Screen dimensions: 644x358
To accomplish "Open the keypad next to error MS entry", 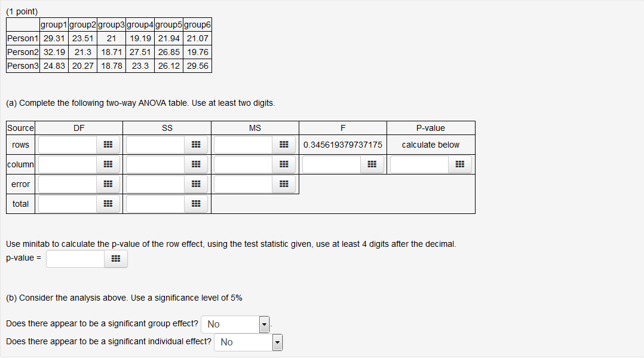I will [283, 183].
